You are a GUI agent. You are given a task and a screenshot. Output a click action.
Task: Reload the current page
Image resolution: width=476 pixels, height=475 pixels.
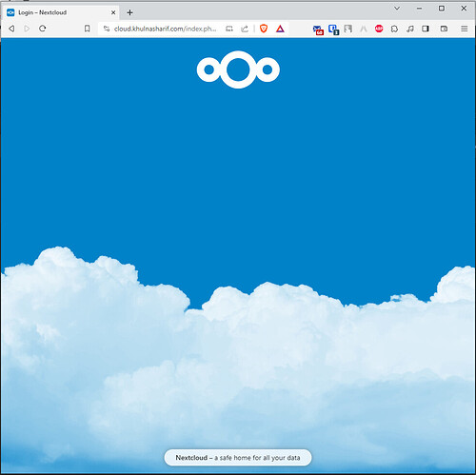coord(43,29)
